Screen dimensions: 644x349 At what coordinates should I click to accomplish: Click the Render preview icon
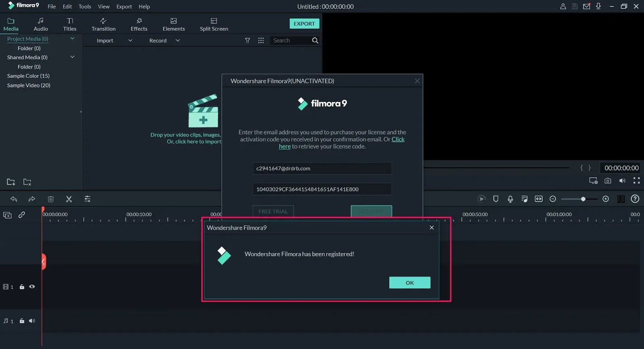click(x=481, y=199)
